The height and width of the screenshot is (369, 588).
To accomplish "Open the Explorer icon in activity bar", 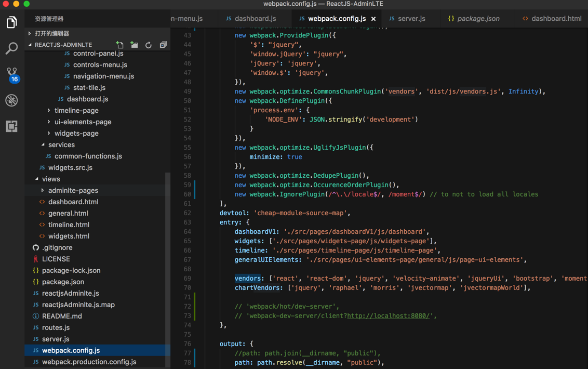I will coord(11,22).
